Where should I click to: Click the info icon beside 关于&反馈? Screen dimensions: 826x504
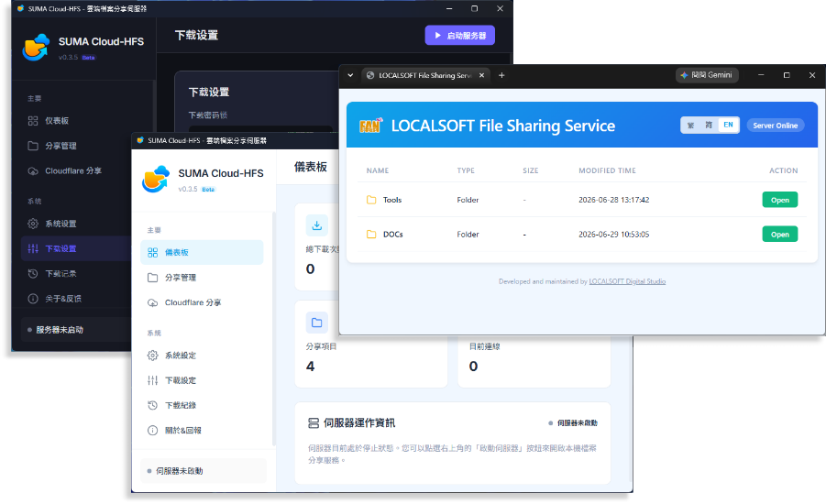click(33, 299)
